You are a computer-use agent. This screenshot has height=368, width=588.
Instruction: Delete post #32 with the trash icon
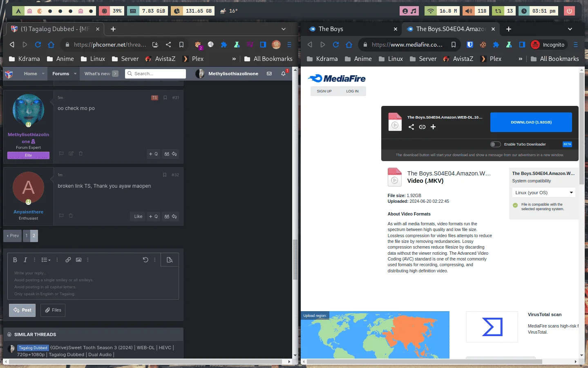(x=71, y=216)
